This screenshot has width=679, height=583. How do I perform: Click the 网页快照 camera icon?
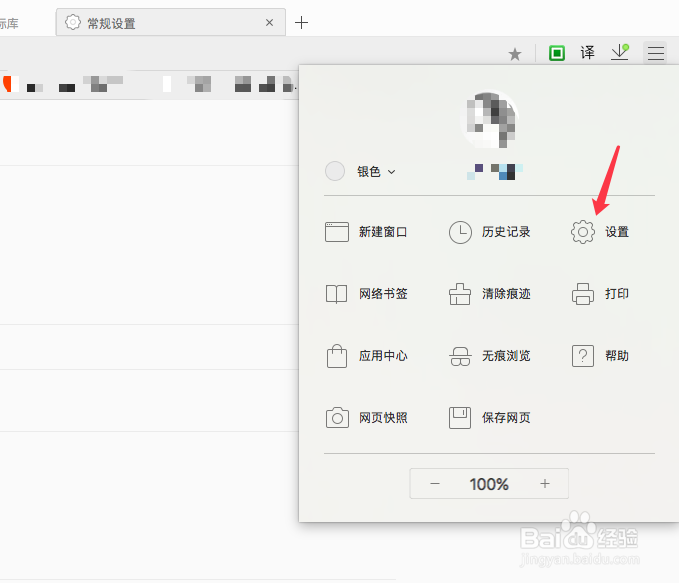tap(337, 418)
